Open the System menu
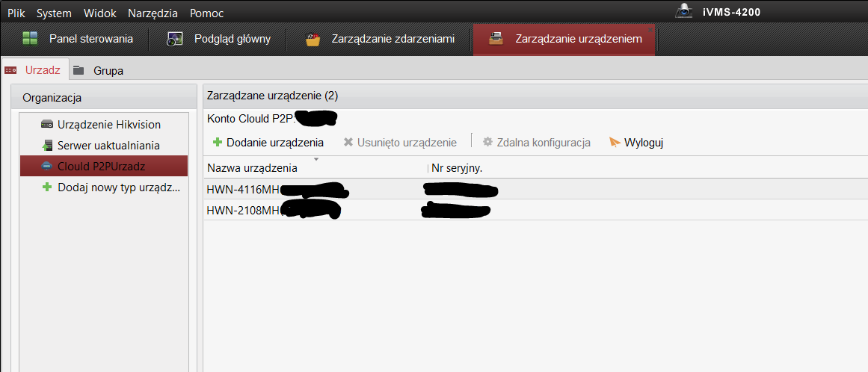This screenshot has height=372, width=868. point(55,13)
